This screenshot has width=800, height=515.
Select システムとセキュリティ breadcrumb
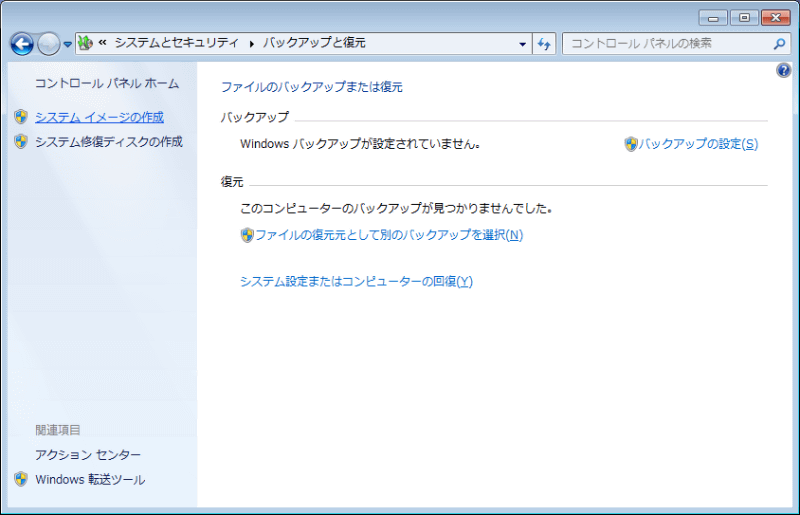coord(177,43)
